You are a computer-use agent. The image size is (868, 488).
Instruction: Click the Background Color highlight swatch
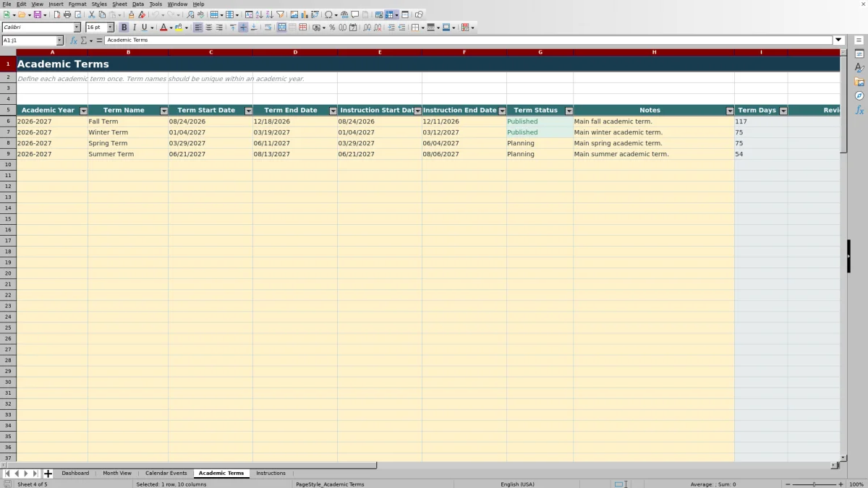click(x=179, y=27)
